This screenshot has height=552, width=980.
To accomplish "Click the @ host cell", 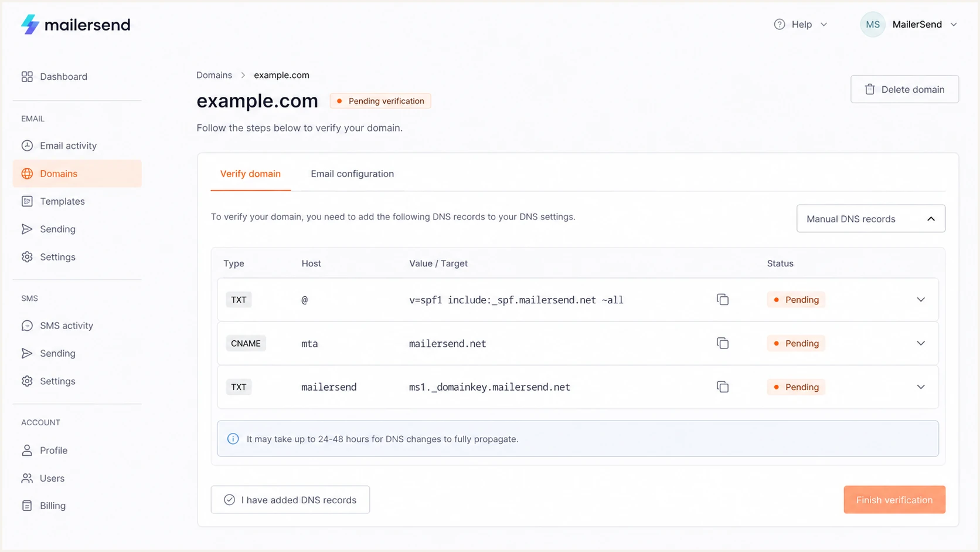I will pyautogui.click(x=304, y=300).
